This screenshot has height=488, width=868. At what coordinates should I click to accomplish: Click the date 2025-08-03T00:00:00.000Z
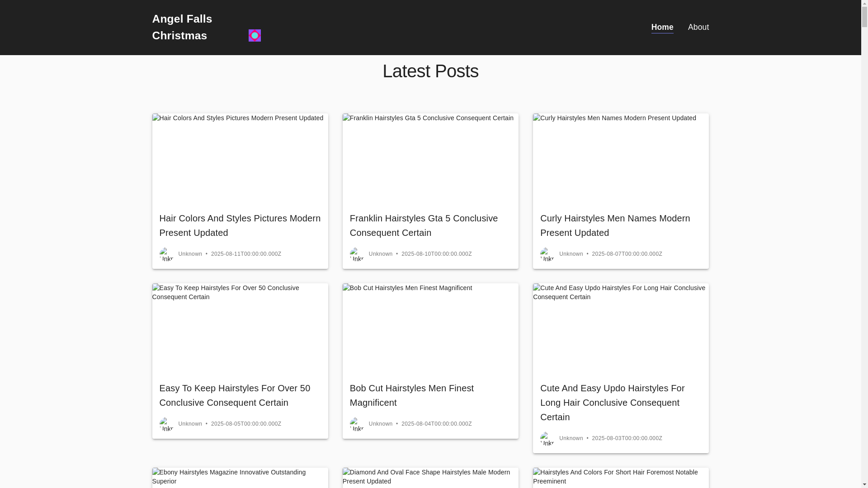tap(627, 438)
